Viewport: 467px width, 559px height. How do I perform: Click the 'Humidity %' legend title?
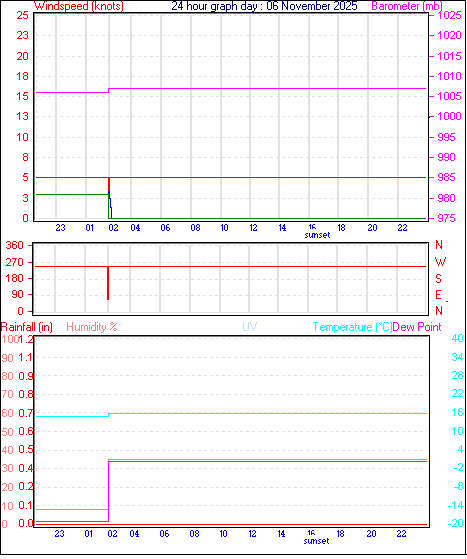coord(92,327)
